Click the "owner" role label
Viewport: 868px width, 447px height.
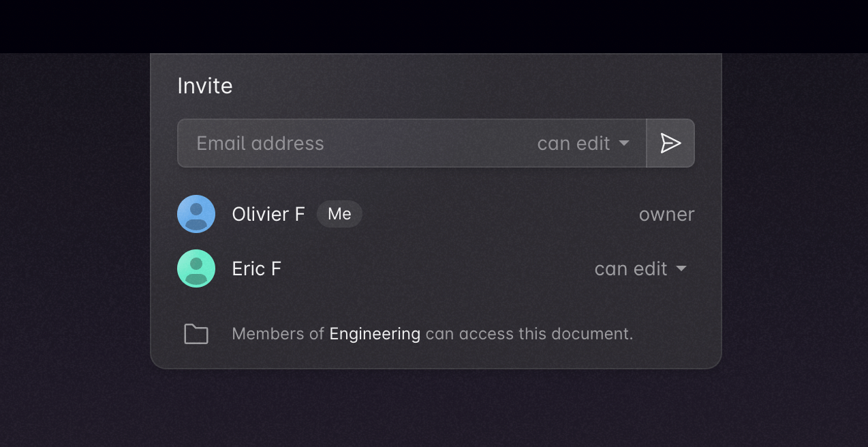666,214
